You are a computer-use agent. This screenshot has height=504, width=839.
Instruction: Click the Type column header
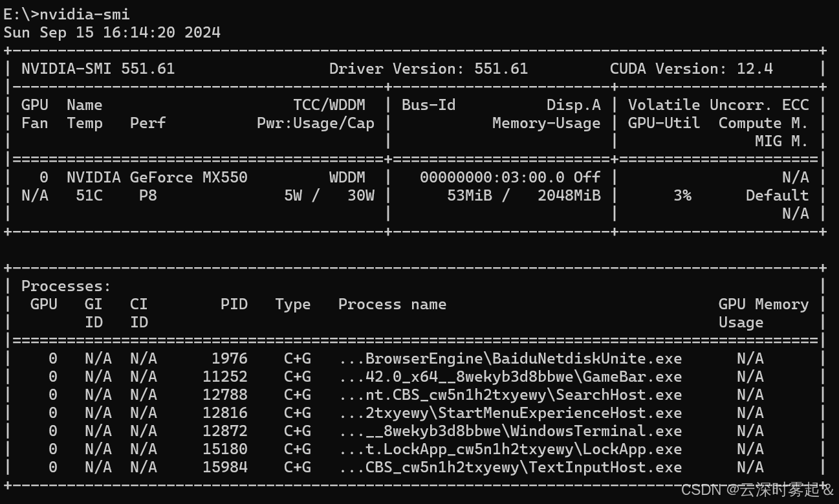(x=293, y=304)
